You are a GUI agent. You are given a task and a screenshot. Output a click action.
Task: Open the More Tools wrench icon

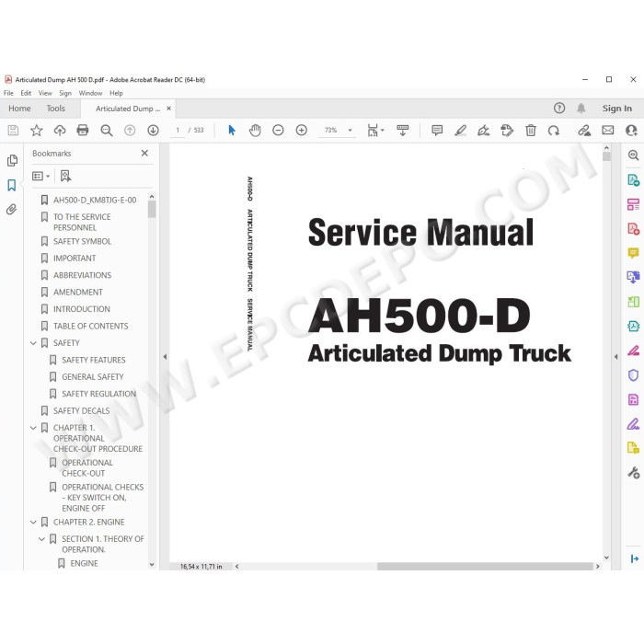[x=633, y=472]
